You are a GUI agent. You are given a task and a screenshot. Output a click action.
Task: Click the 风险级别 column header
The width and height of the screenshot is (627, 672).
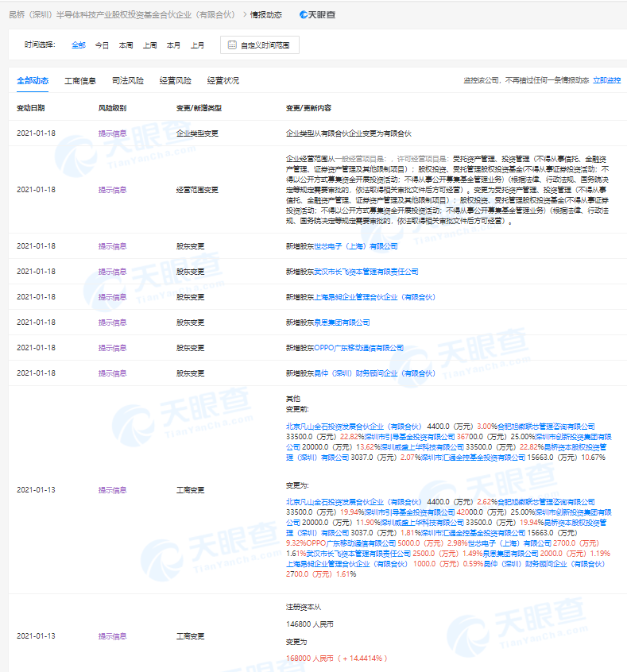coord(112,108)
